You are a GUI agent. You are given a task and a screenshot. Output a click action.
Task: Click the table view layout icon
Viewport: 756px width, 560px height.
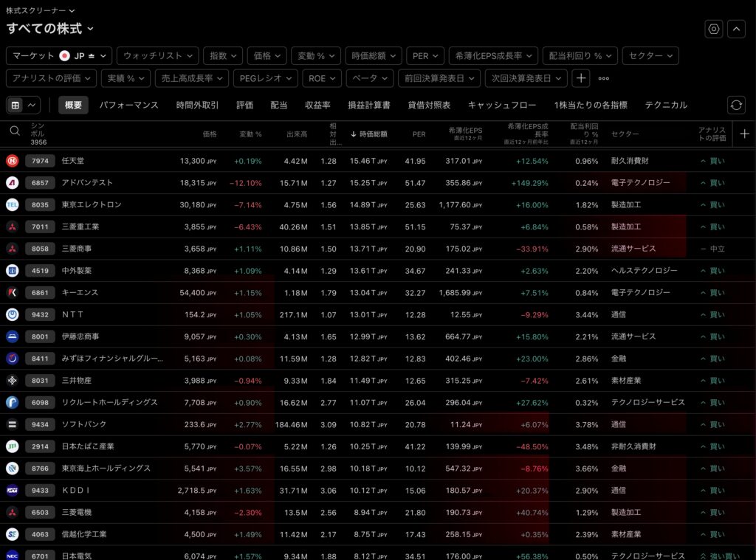click(x=15, y=106)
